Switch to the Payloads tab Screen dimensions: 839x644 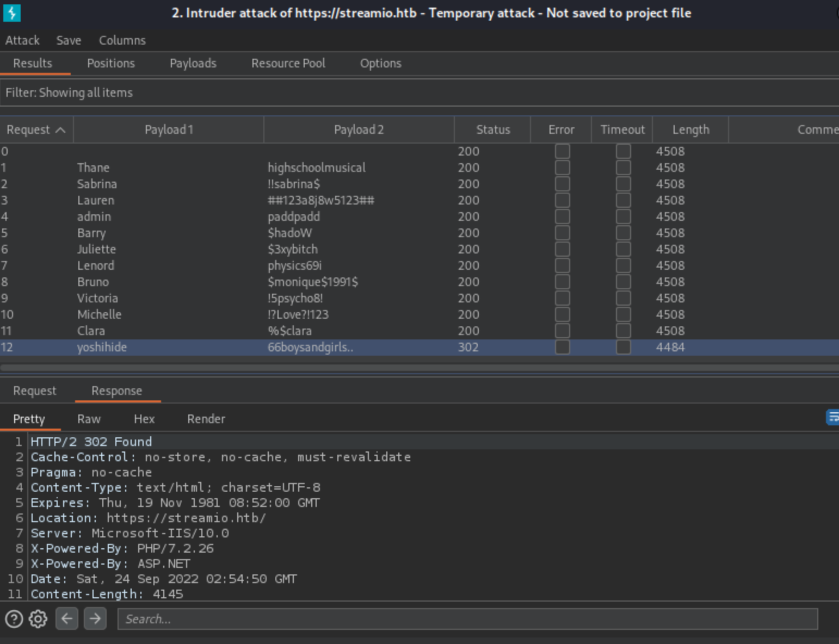click(x=193, y=63)
